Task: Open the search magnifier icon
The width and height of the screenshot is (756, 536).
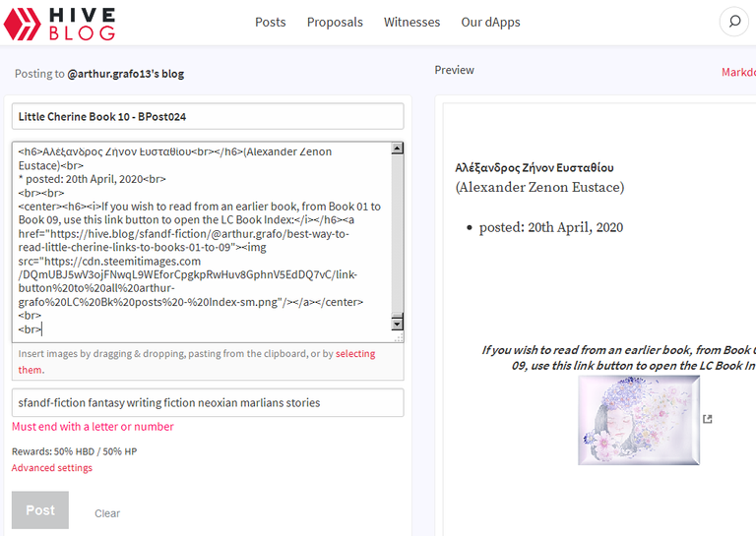Action: [x=734, y=22]
